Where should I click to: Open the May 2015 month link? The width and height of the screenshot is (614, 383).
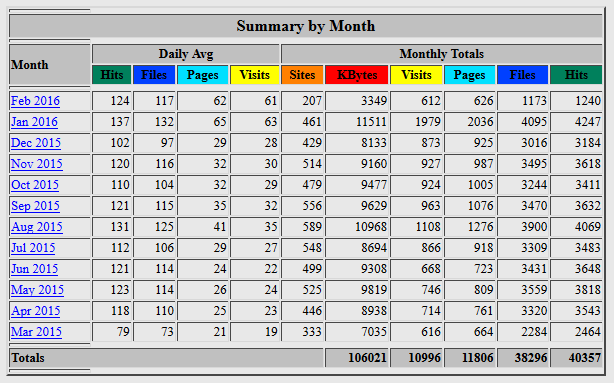(37, 290)
